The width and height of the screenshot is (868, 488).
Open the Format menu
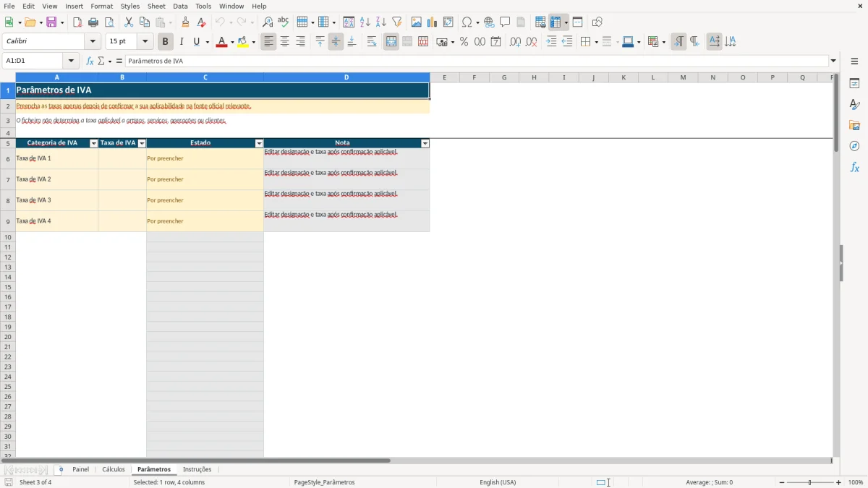(102, 6)
